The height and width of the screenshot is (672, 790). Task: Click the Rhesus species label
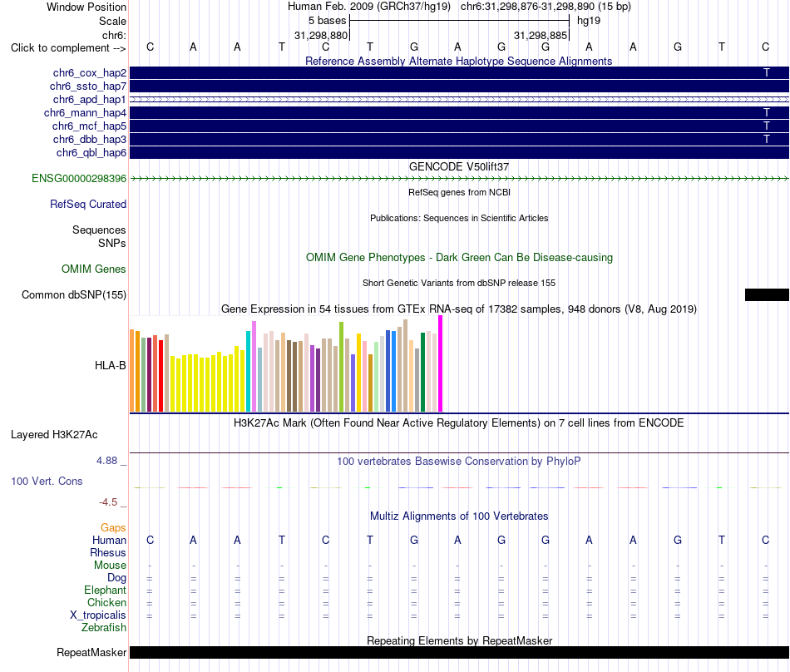(108, 552)
